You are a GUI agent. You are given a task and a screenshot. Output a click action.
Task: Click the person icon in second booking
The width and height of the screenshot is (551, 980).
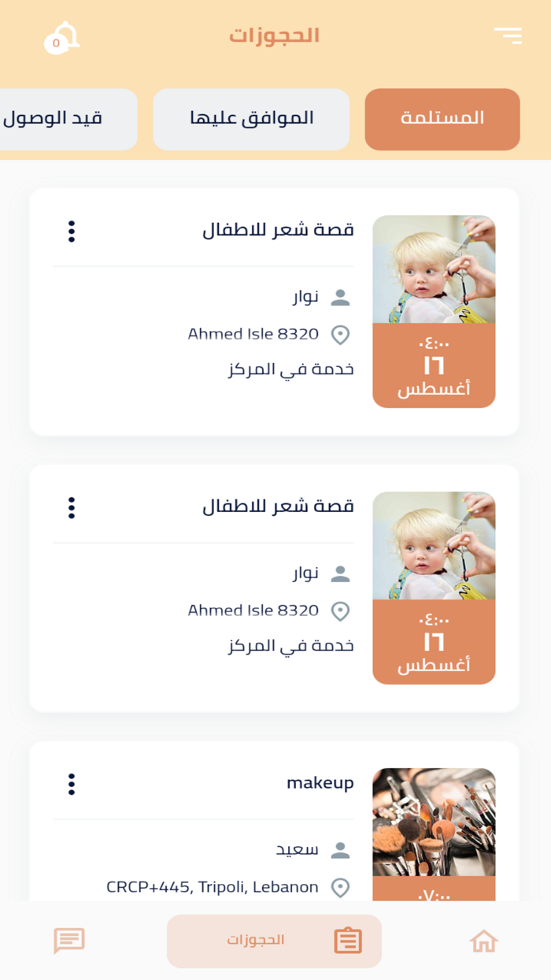tap(340, 574)
